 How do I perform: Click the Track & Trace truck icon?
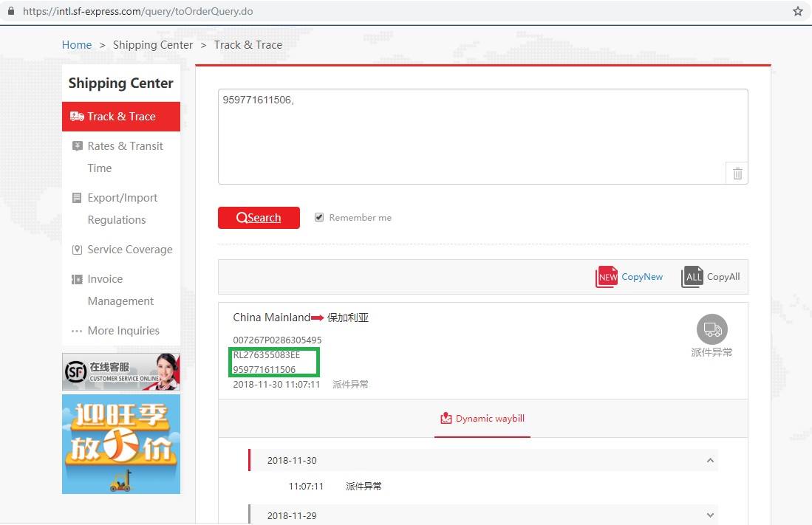pos(77,117)
